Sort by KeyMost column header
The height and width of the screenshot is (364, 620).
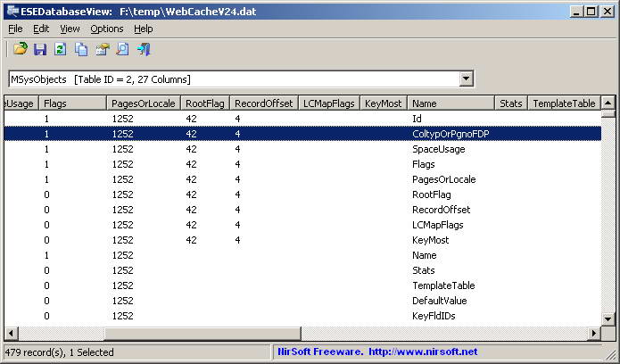point(384,103)
